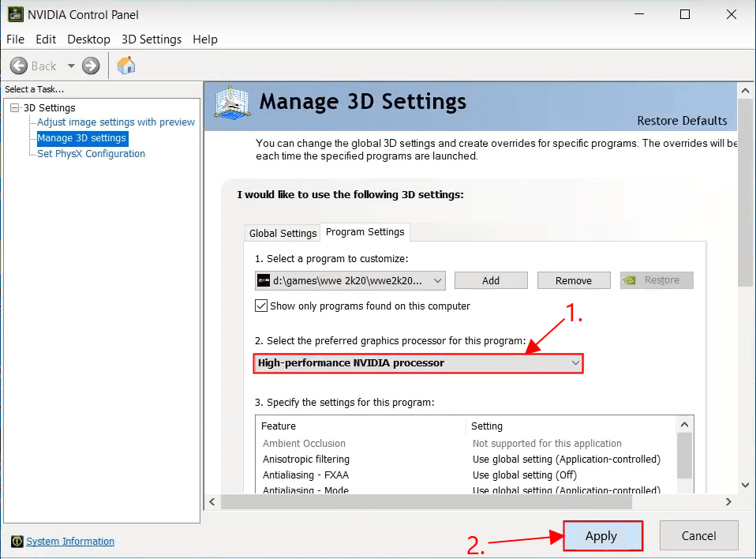Switch to the Global Settings tab
The height and width of the screenshot is (559, 756).
(283, 234)
